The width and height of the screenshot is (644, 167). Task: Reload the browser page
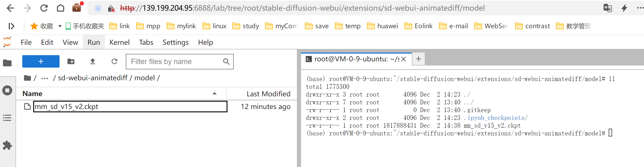click(44, 8)
